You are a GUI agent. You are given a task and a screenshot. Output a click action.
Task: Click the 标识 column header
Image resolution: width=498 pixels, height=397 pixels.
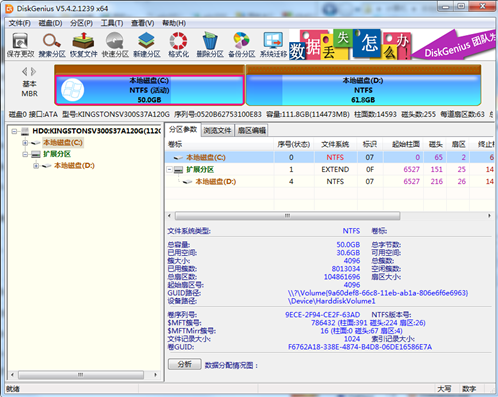[x=370, y=144]
